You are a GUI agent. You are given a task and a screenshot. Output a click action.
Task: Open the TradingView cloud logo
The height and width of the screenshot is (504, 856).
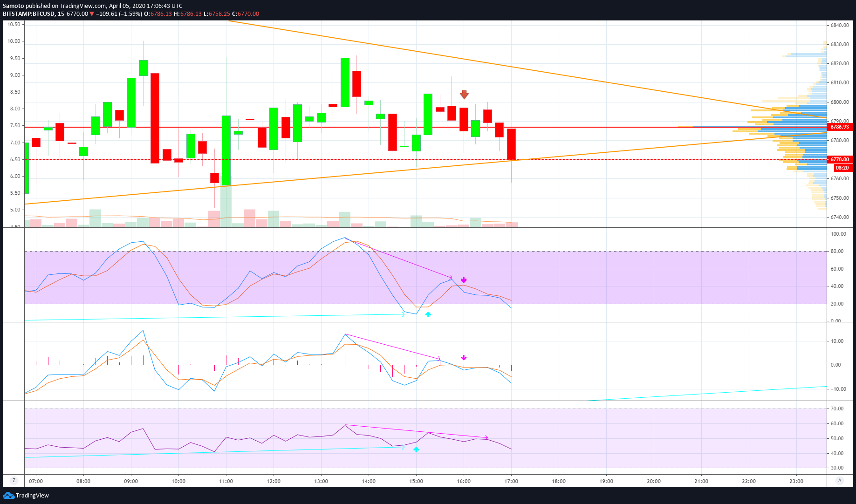(x=8, y=495)
